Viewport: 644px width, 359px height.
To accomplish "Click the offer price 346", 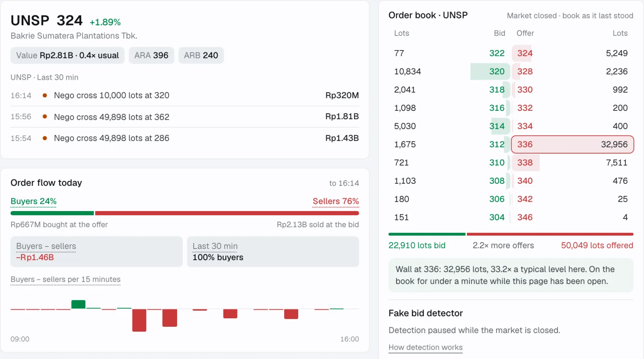I will click(525, 217).
